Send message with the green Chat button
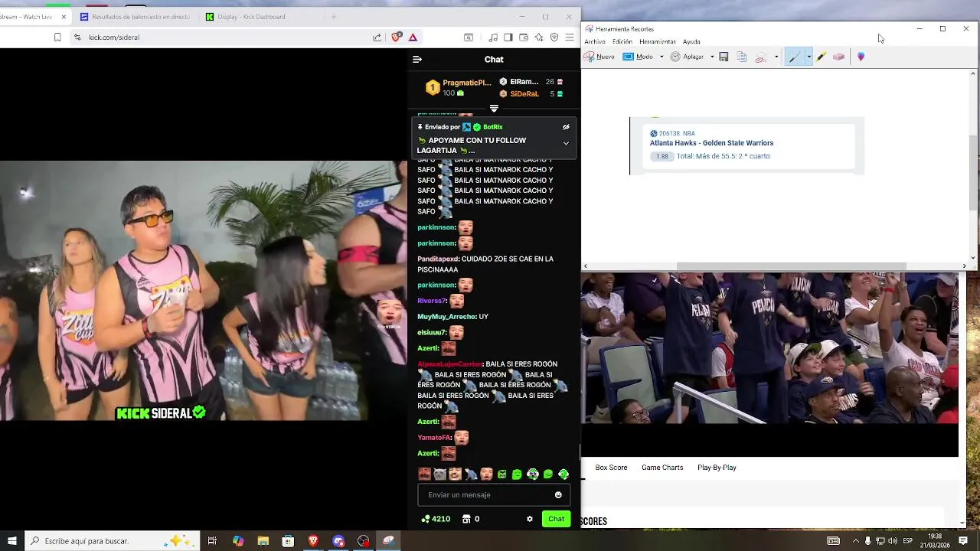The width and height of the screenshot is (980, 551). click(556, 519)
